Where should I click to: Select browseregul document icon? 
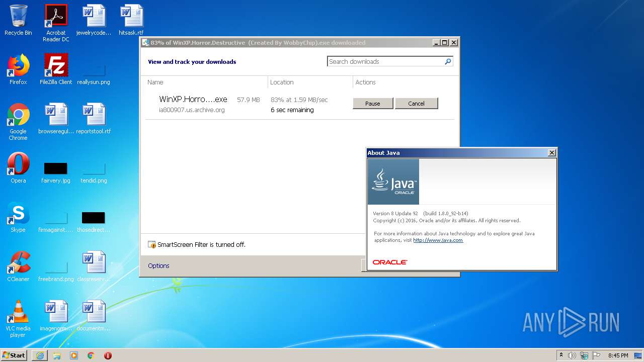pyautogui.click(x=56, y=119)
